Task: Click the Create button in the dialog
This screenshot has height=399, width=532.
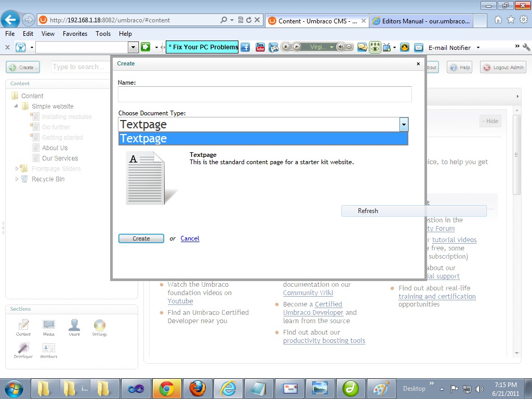Action: click(141, 238)
